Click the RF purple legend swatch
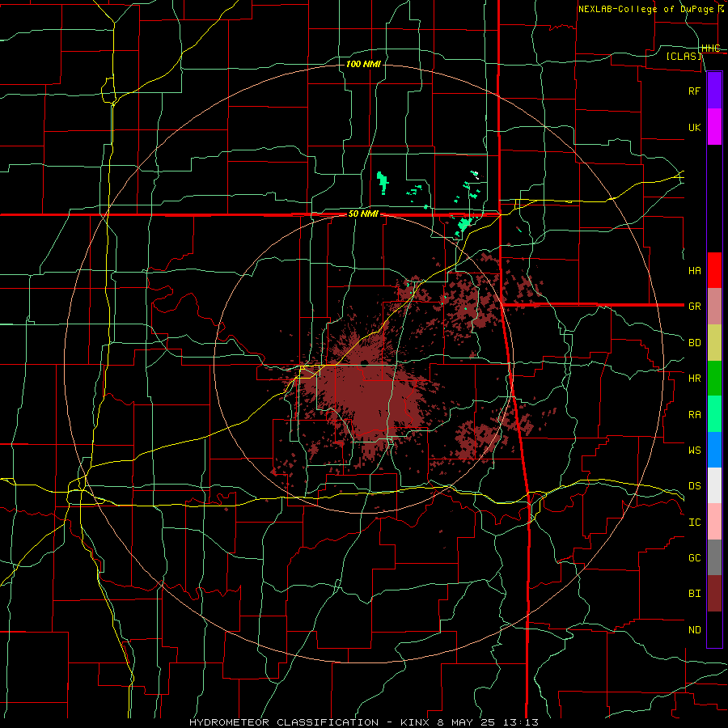Viewport: 728px width, 728px height. pos(714,91)
